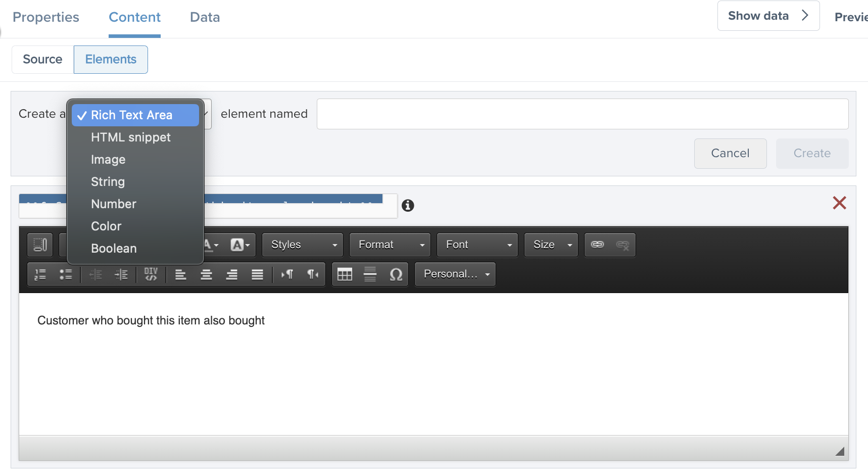868x476 pixels.
Task: Click the Preview button
Action: coord(851,17)
